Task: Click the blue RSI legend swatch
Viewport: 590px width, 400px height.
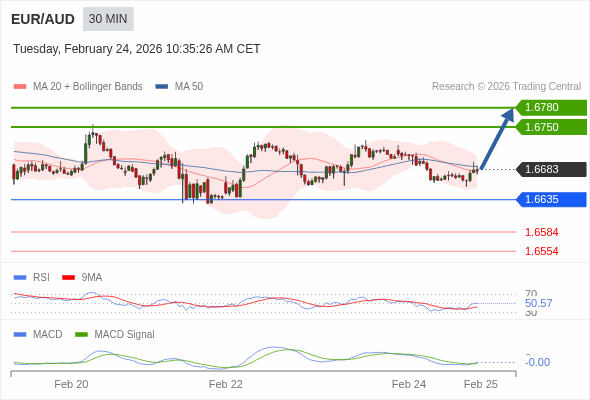Action: [x=20, y=278]
